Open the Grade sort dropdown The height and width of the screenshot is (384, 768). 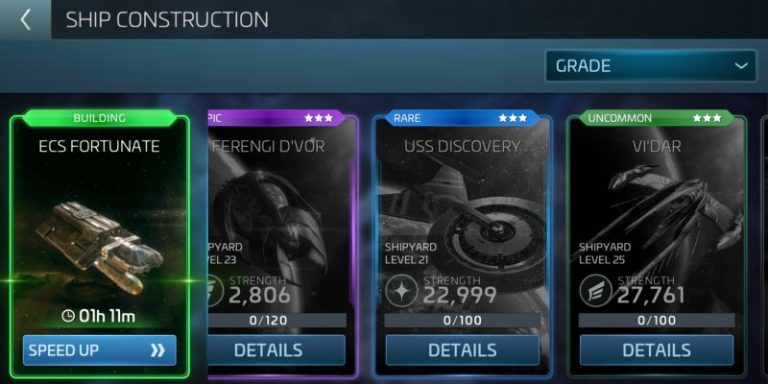(651, 66)
